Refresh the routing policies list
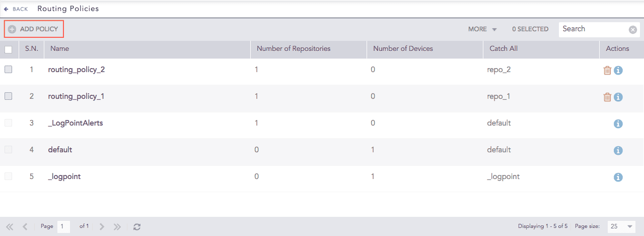Image resolution: width=644 pixels, height=236 pixels. pos(137,227)
